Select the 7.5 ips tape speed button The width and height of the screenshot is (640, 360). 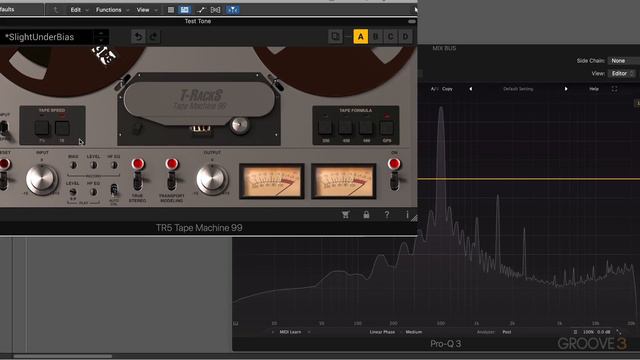pos(42,128)
